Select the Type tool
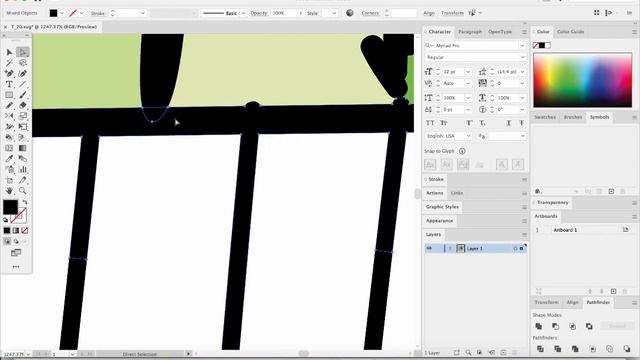 tap(9, 84)
